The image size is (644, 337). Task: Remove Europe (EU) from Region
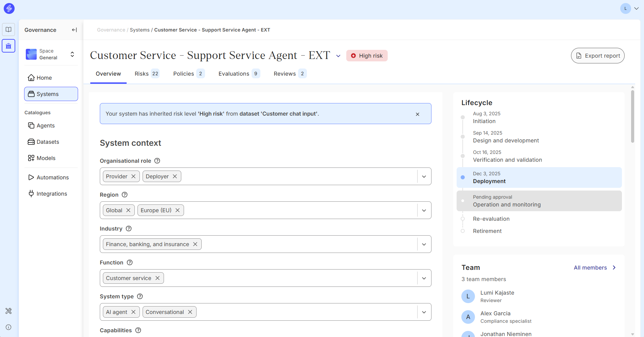click(178, 210)
